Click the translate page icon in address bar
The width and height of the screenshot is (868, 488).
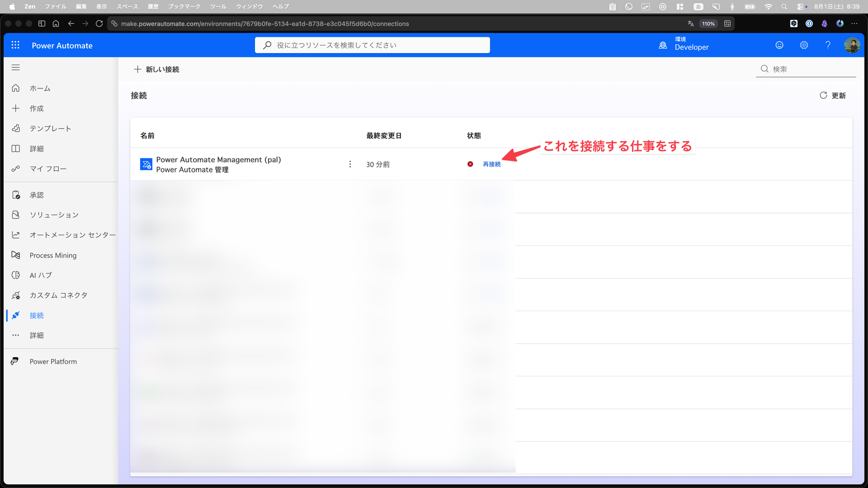pos(691,24)
